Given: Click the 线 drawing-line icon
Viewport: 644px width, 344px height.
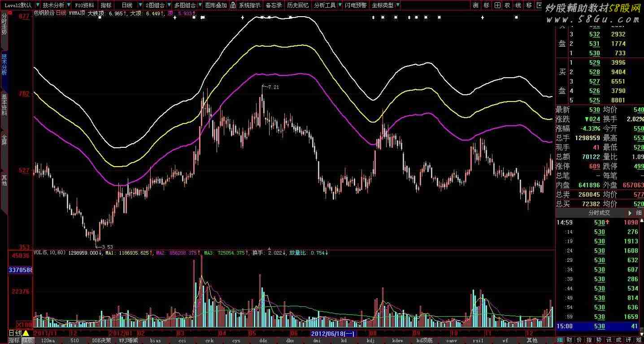Looking at the screenshot, I should point(518,5).
